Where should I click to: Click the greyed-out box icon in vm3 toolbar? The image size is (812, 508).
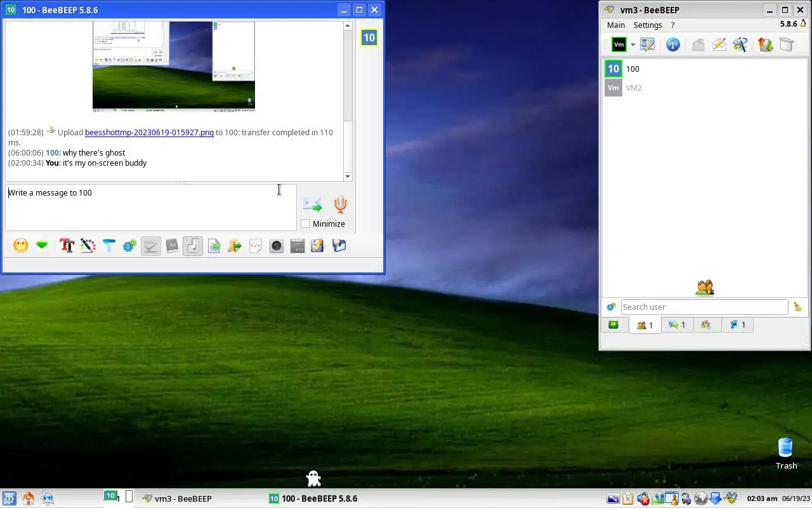(x=787, y=44)
